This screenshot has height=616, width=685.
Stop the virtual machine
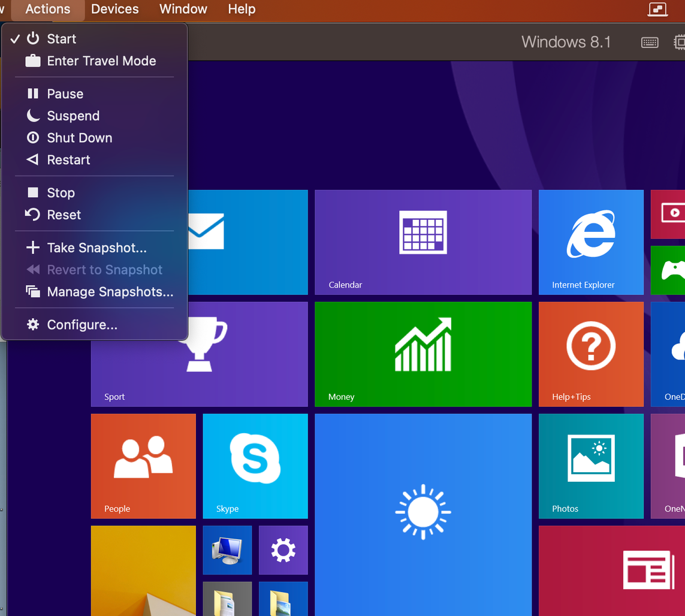(x=95, y=193)
